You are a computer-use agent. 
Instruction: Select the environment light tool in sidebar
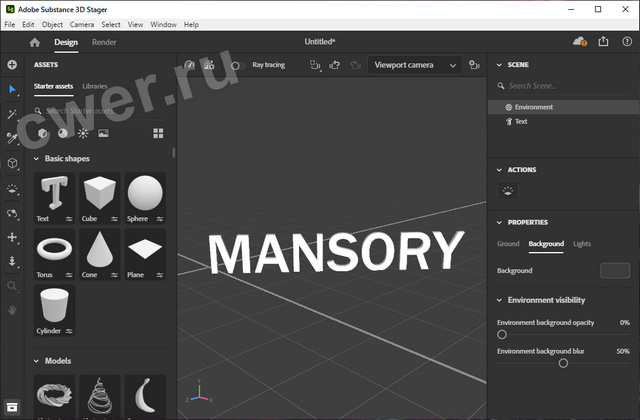tap(12, 189)
